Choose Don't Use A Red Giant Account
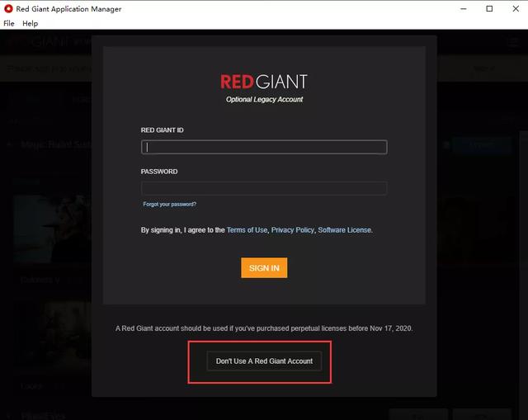Screen dimensions: 528x420 pos(264,361)
